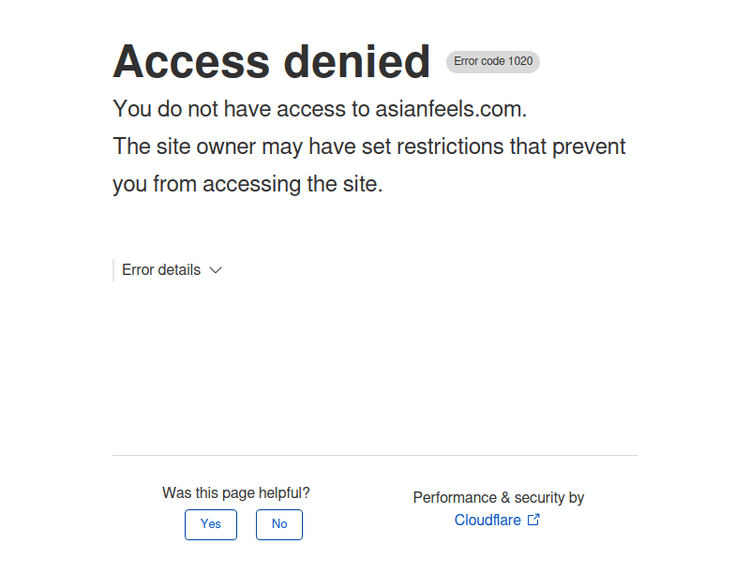
Task: Click the word "denied" in the heading
Action: pyautogui.click(x=357, y=62)
